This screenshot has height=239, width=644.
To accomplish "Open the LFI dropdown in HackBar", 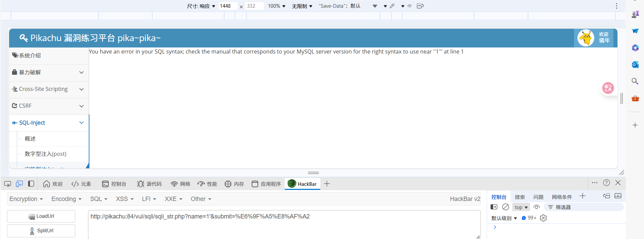I will pyautogui.click(x=149, y=199).
